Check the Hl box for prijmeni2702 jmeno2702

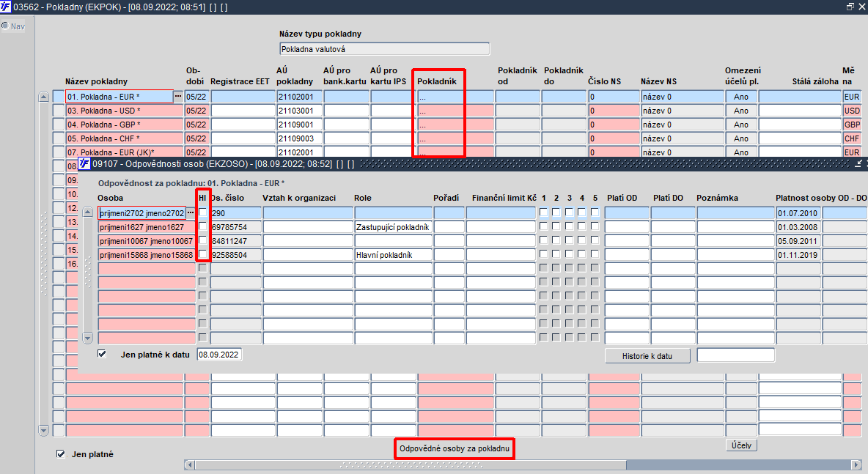tap(202, 212)
